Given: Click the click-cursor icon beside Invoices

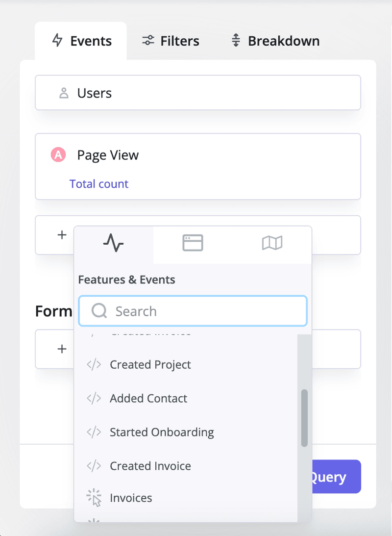Looking at the screenshot, I should tap(93, 498).
